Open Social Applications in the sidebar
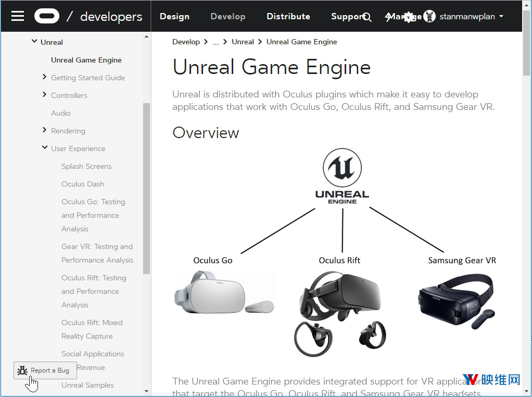 (x=93, y=354)
